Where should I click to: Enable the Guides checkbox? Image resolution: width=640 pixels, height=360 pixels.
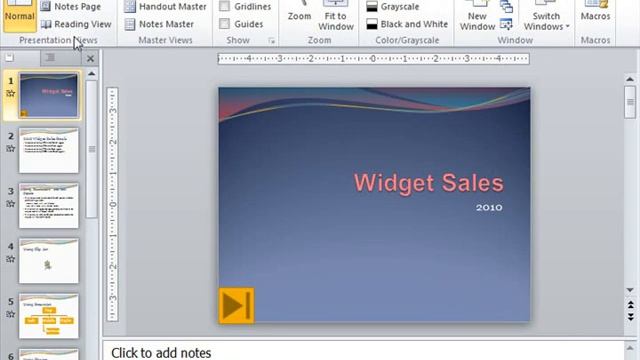tap(224, 24)
